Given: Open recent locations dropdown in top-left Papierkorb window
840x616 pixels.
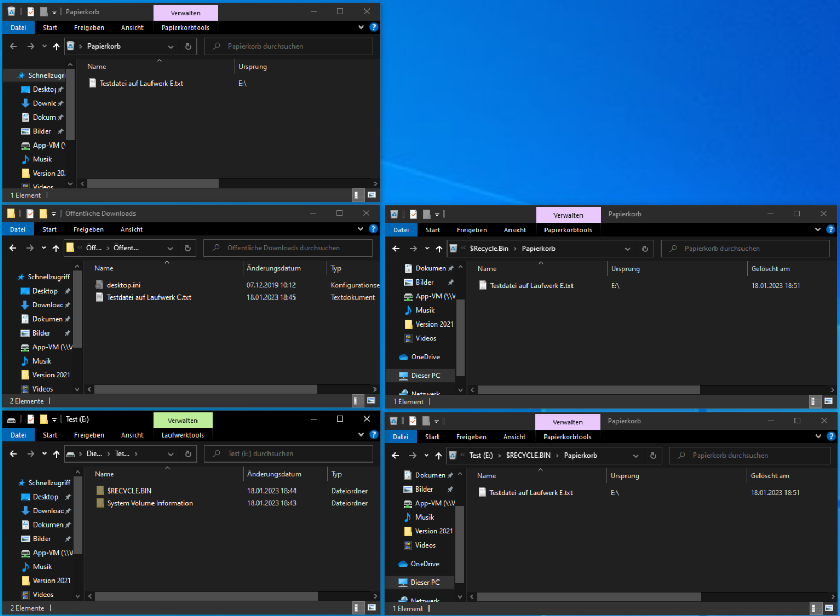Looking at the screenshot, I should coord(44,47).
